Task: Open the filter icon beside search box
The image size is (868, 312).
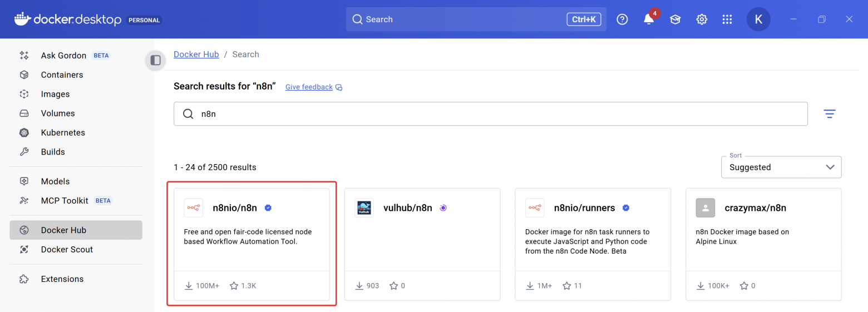Action: (x=830, y=114)
